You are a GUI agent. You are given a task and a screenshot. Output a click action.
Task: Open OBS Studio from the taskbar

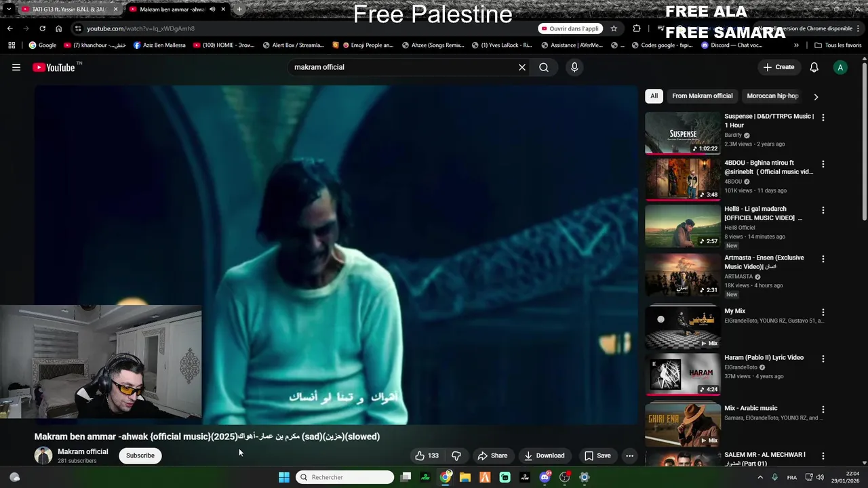click(x=564, y=477)
